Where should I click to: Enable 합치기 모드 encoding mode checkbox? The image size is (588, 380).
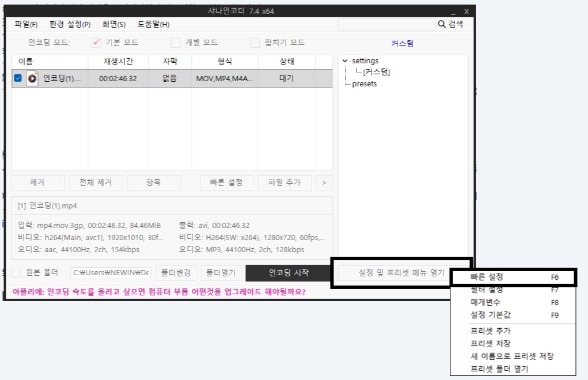(x=255, y=43)
